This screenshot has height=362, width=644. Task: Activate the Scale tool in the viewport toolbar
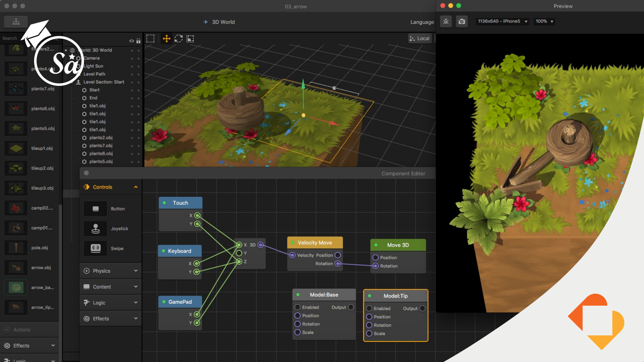pos(191,38)
